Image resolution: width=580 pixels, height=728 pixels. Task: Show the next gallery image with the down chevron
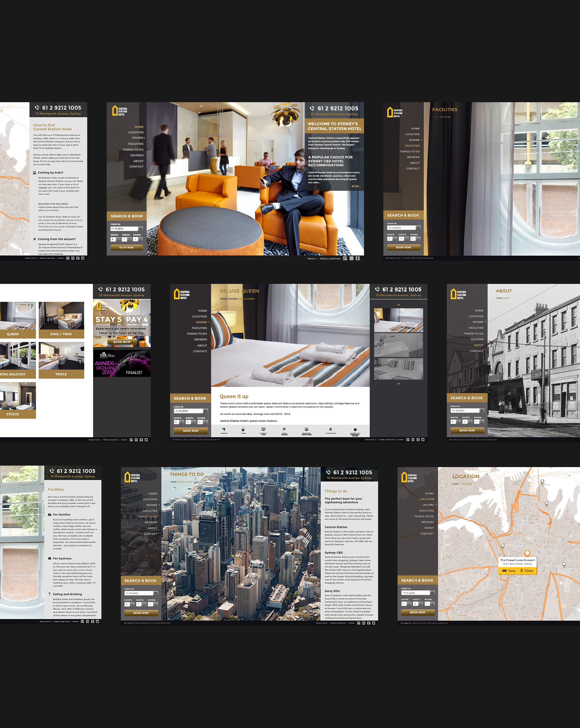click(x=398, y=384)
